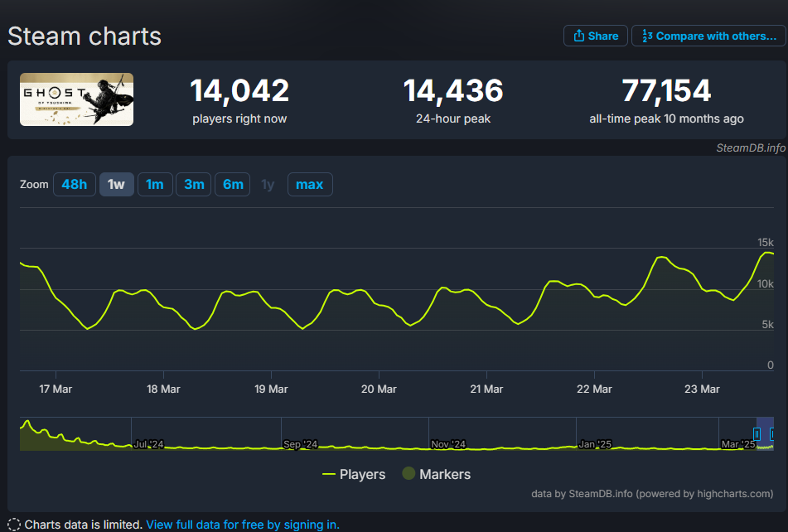
Task: Click the 22 Mar axis label
Action: [x=594, y=389]
